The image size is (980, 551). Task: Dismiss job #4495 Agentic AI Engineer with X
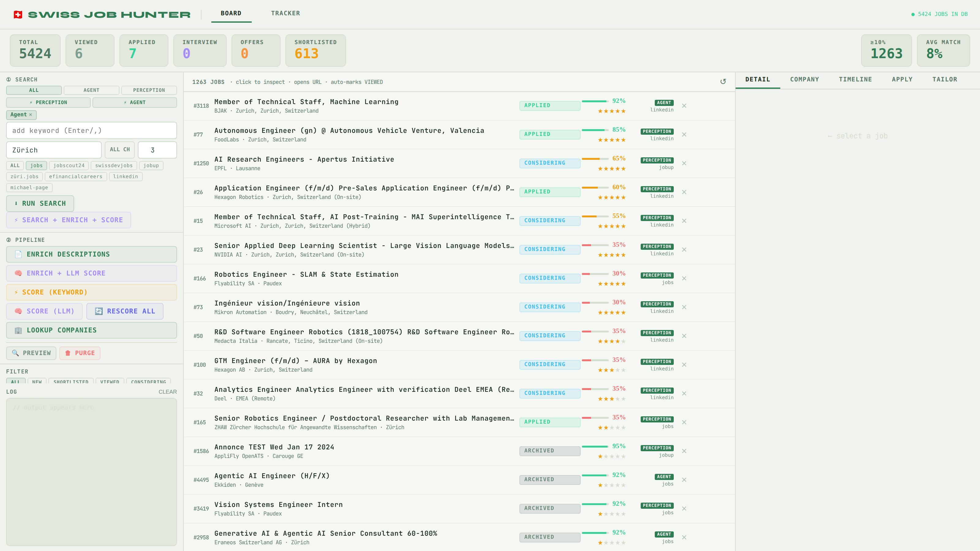pyautogui.click(x=684, y=480)
